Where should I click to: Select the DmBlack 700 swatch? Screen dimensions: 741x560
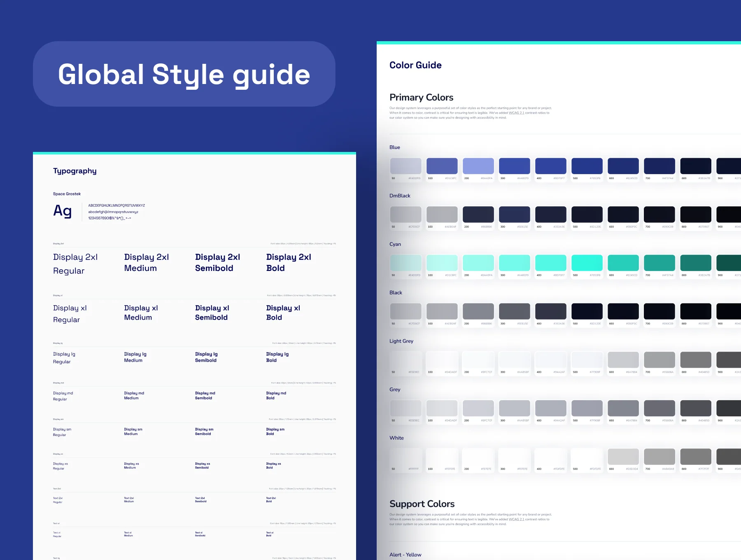click(x=659, y=215)
